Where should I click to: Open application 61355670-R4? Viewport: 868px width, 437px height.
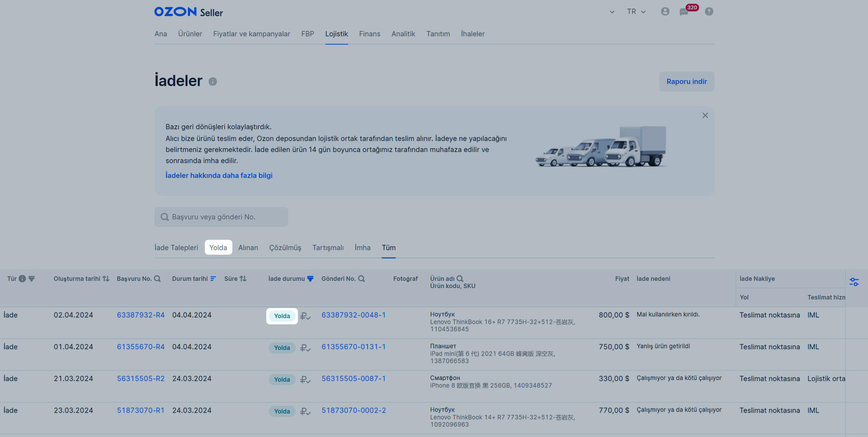pyautogui.click(x=141, y=347)
